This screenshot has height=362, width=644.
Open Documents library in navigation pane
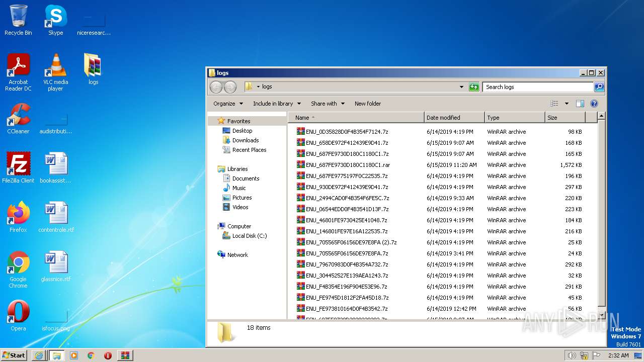pos(246,178)
